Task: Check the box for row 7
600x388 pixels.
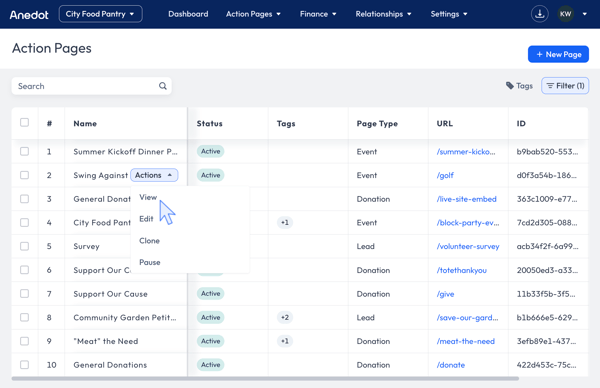Action: (x=24, y=294)
